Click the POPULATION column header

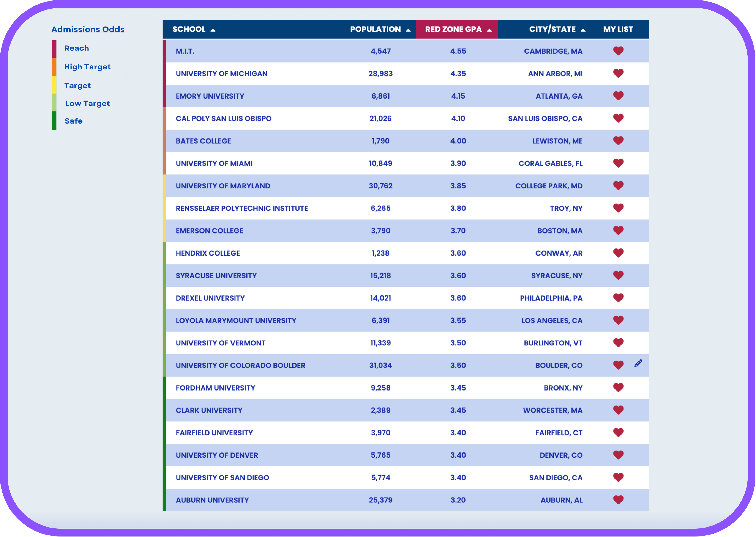tap(376, 29)
